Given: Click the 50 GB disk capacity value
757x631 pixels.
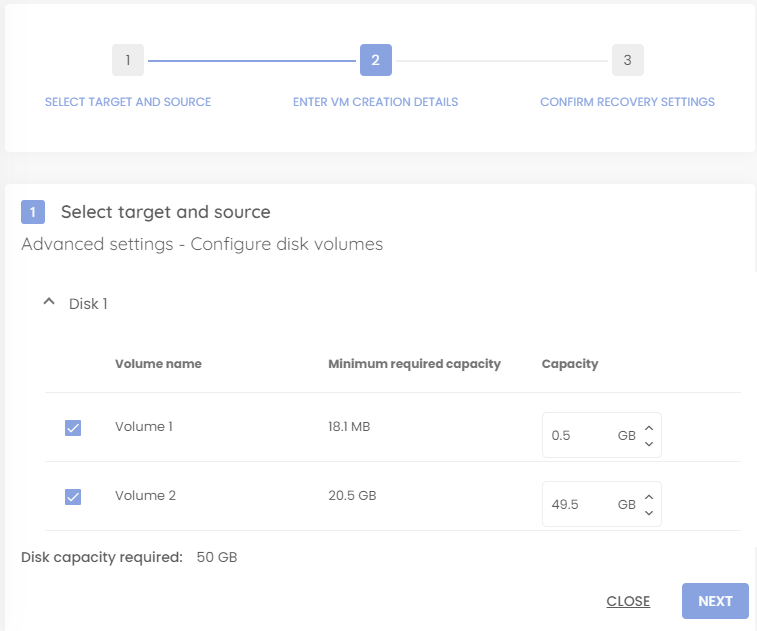Looking at the screenshot, I should pos(217,557).
